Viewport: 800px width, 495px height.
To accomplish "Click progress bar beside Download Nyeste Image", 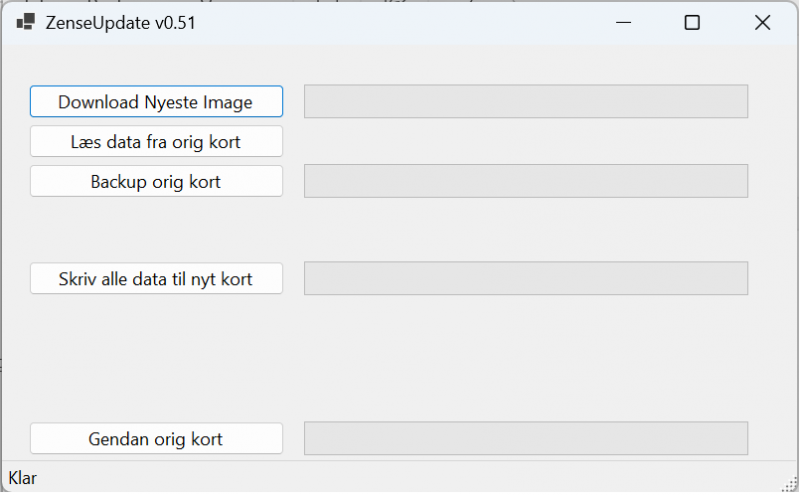I will (526, 102).
